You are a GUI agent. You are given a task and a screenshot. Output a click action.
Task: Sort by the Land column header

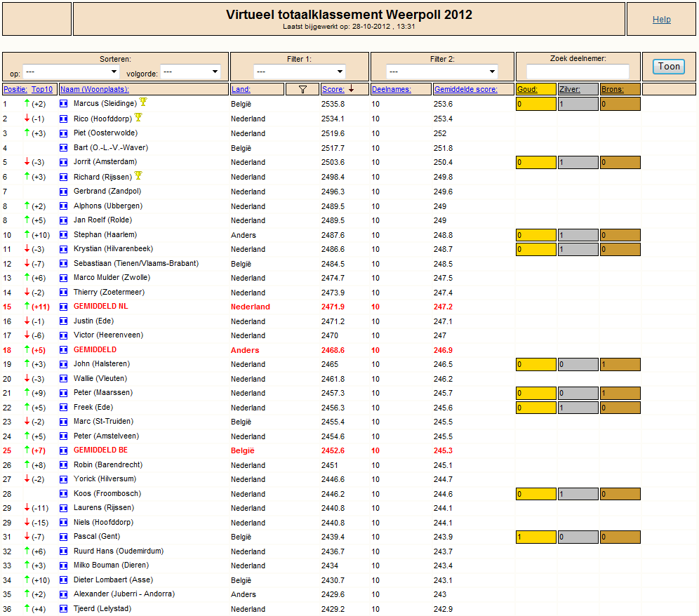coord(241,89)
